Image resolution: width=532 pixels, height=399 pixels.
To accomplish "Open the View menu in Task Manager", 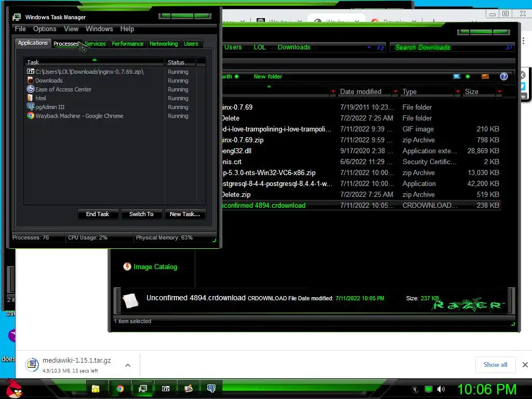I will pos(71,29).
